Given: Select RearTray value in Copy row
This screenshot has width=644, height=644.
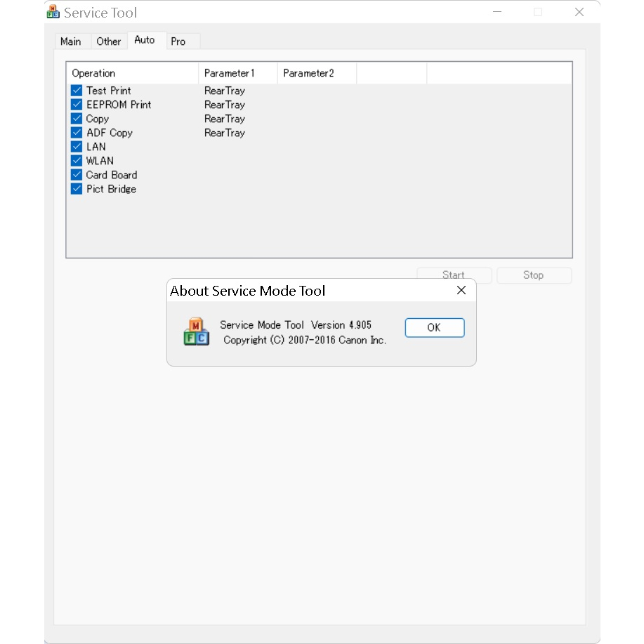Looking at the screenshot, I should (x=225, y=119).
